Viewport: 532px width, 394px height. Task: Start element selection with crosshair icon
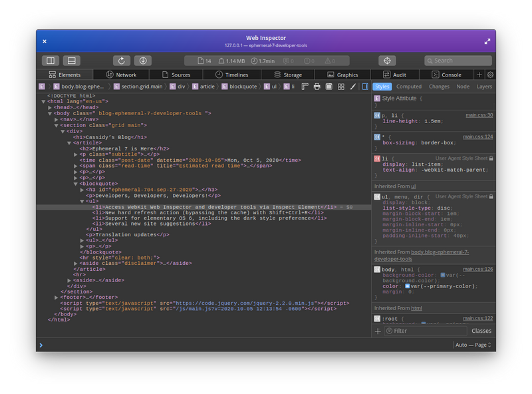[x=387, y=61]
